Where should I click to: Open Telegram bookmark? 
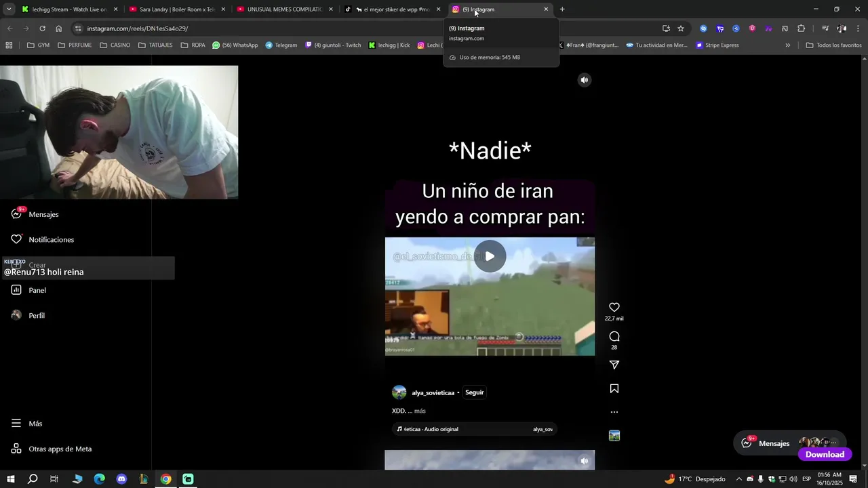point(281,45)
